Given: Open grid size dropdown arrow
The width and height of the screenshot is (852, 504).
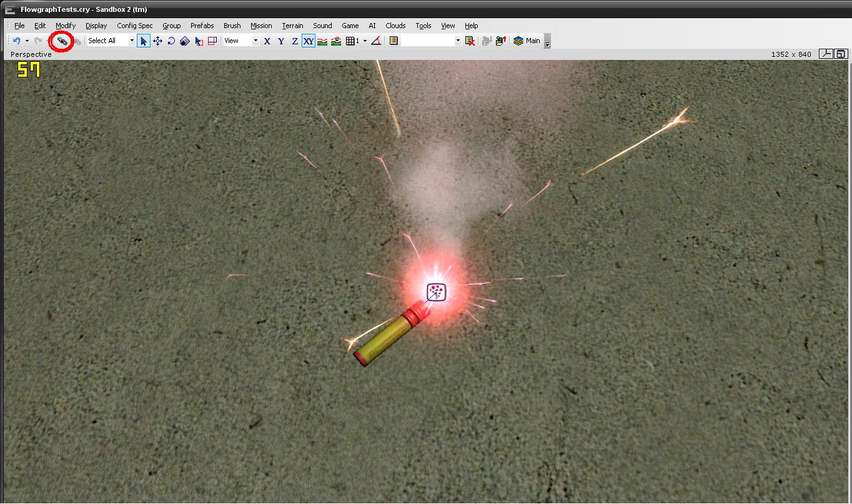Looking at the screenshot, I should point(365,41).
